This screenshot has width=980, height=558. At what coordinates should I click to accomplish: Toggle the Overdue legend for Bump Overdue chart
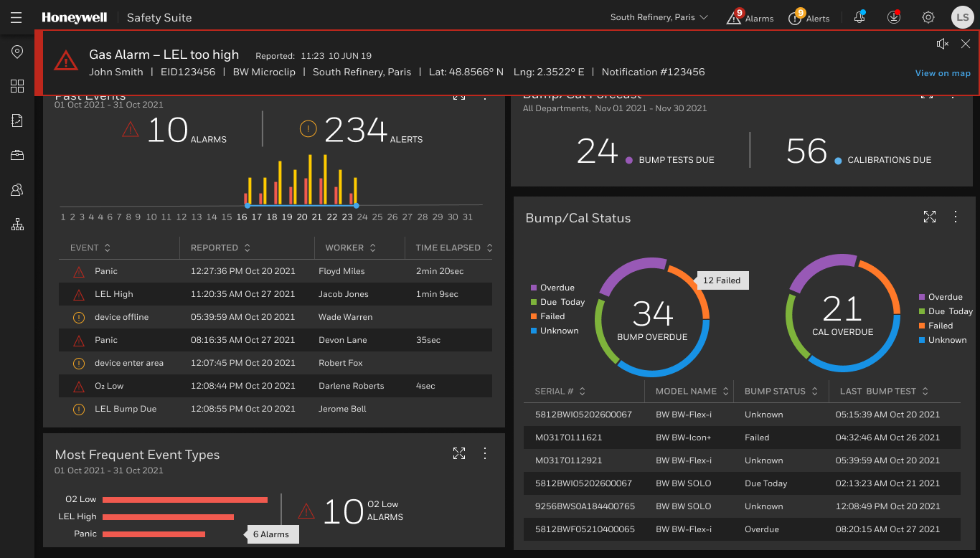pos(552,288)
